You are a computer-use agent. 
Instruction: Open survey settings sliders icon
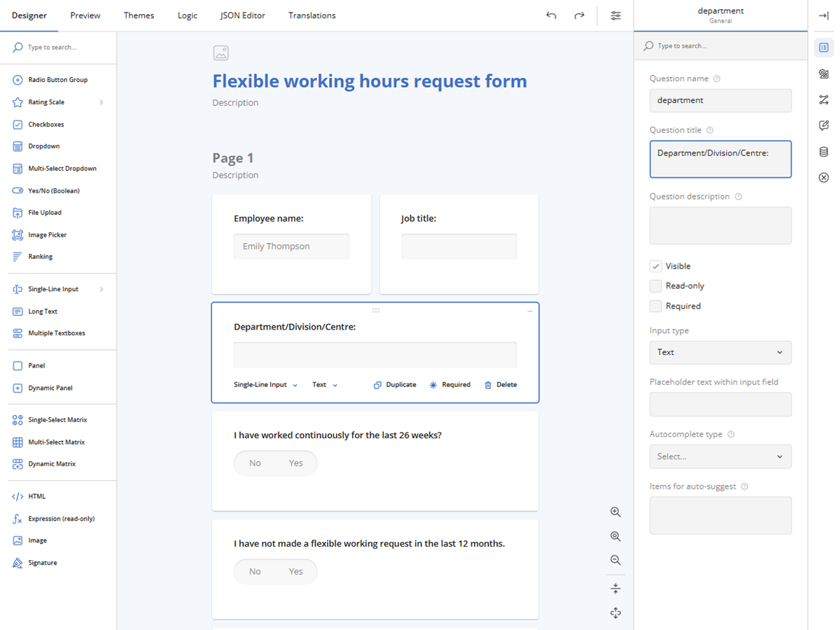pyautogui.click(x=615, y=15)
